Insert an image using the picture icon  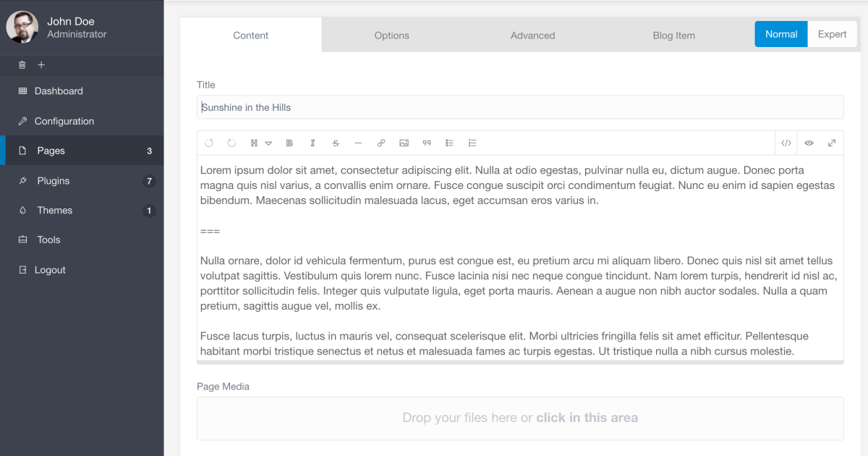(x=404, y=143)
